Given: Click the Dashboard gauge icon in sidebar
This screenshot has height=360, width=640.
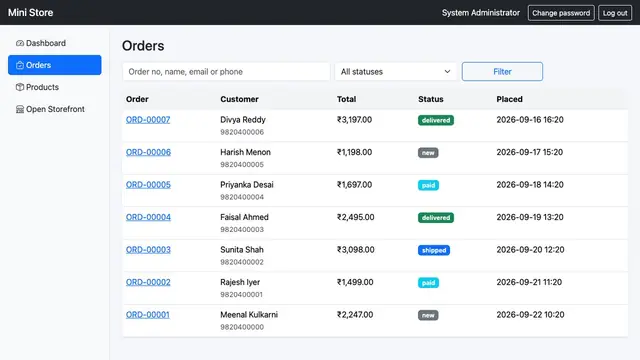Looking at the screenshot, I should coord(20,43).
